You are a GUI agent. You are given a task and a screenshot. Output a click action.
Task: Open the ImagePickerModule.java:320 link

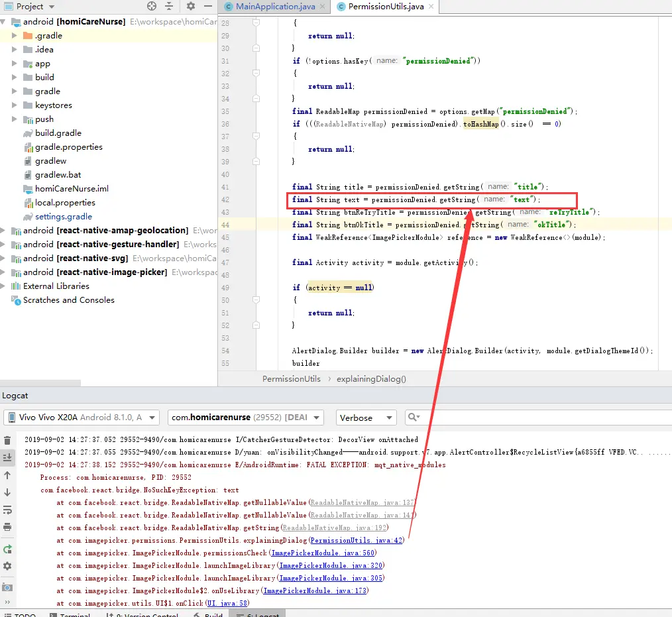[331, 565]
